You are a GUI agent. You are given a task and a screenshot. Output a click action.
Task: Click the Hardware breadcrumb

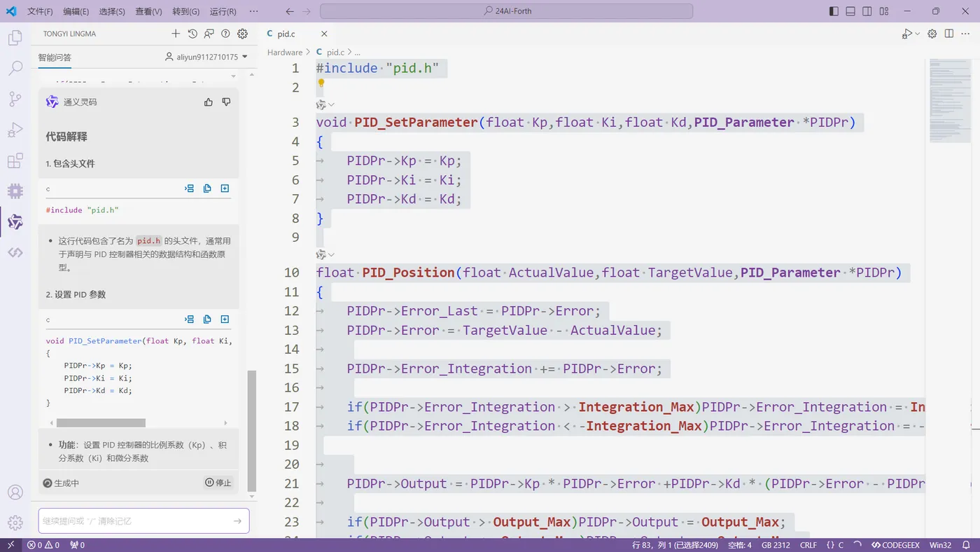pyautogui.click(x=285, y=53)
